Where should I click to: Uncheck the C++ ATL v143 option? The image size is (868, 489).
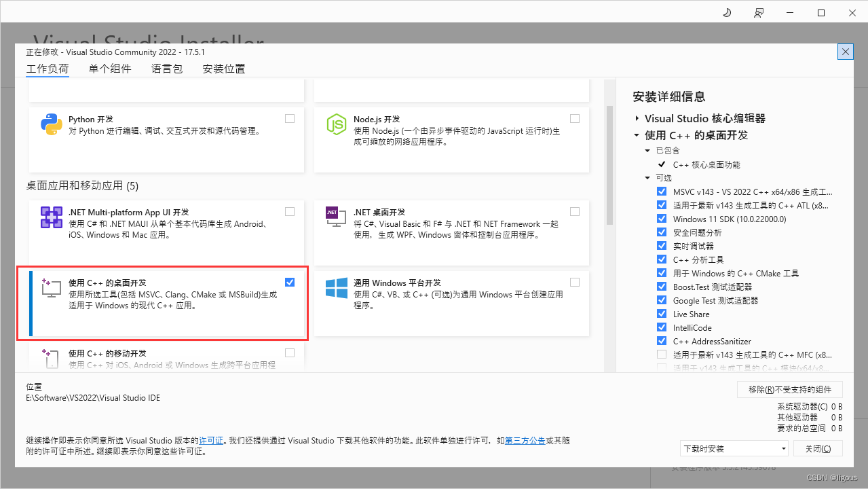point(662,205)
